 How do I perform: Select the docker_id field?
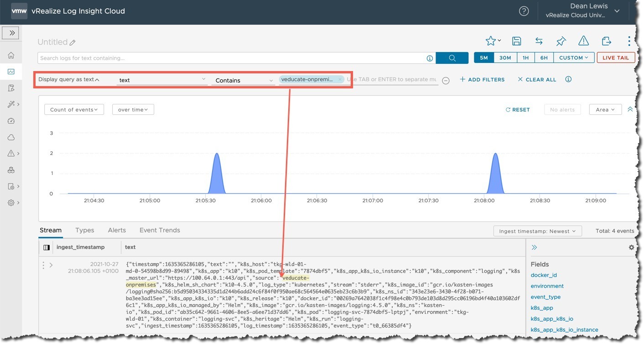click(x=544, y=275)
